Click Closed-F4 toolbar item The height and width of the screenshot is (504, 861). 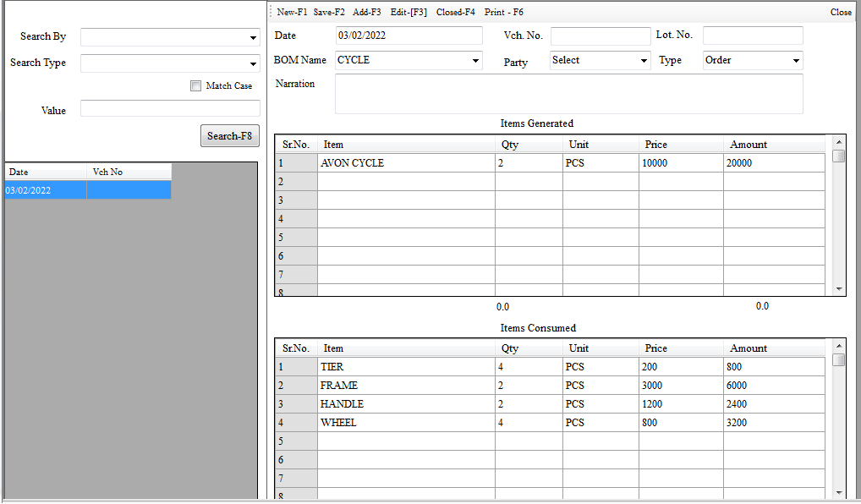(x=456, y=13)
